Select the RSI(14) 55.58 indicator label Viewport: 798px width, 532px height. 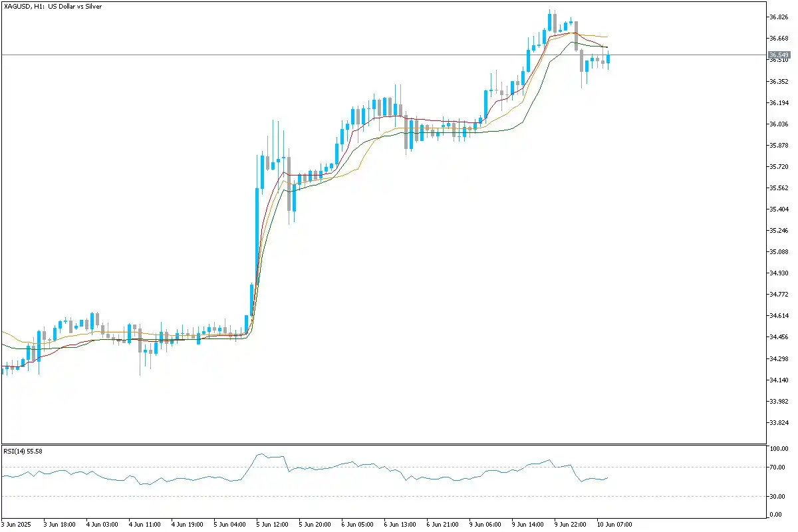tap(23, 451)
